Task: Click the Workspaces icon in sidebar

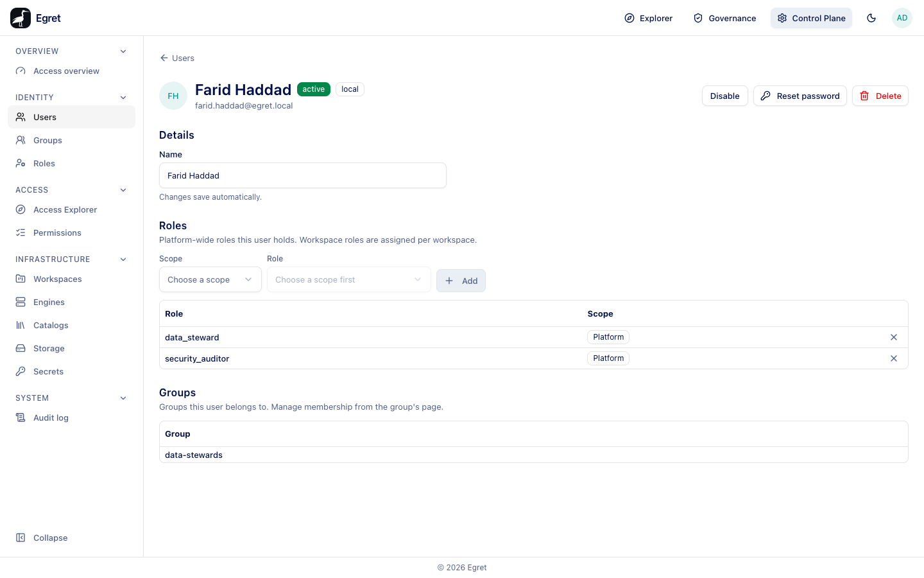Action: [x=21, y=279]
